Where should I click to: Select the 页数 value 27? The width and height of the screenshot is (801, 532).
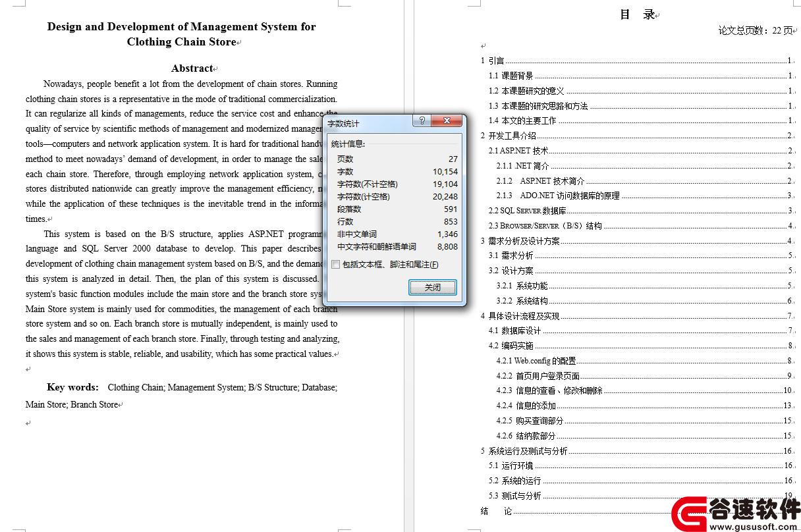point(453,159)
